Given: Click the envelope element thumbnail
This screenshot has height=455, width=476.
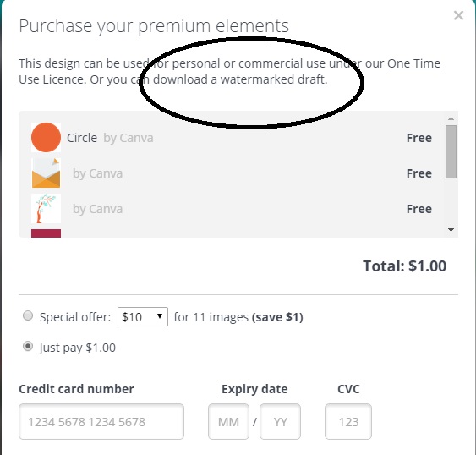Looking at the screenshot, I should 46,173.
